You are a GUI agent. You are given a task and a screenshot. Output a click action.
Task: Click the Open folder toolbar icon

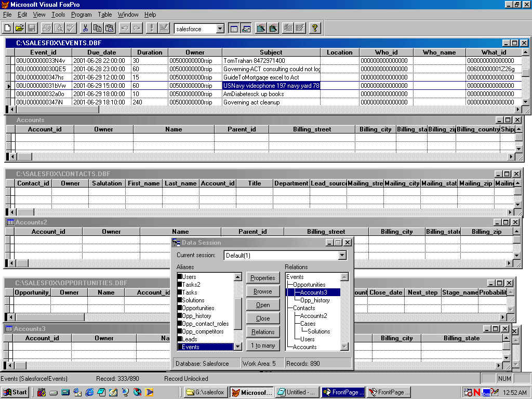20,28
